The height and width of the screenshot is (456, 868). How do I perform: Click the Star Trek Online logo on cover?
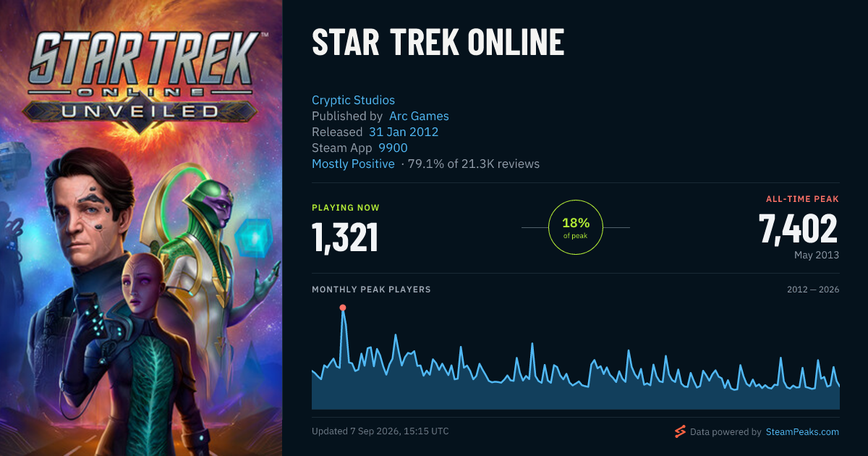click(142, 76)
